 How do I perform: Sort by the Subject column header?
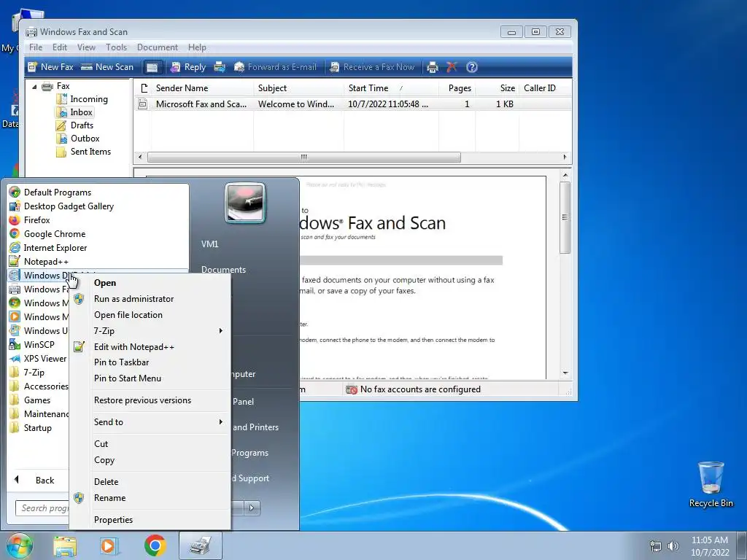298,88
